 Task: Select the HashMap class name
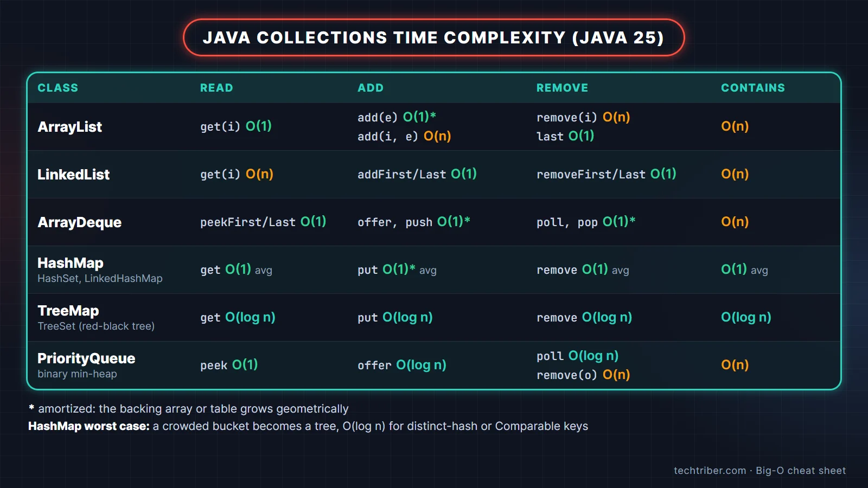[x=70, y=263]
